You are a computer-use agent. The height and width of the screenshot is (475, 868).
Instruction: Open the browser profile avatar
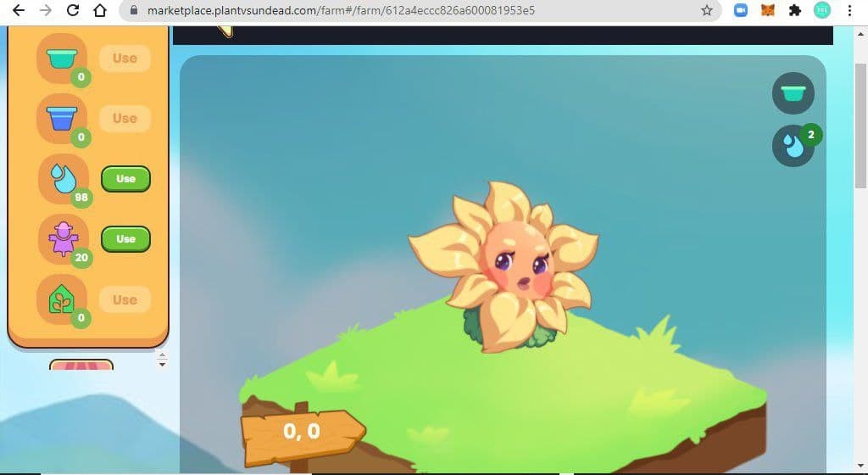click(x=822, y=10)
